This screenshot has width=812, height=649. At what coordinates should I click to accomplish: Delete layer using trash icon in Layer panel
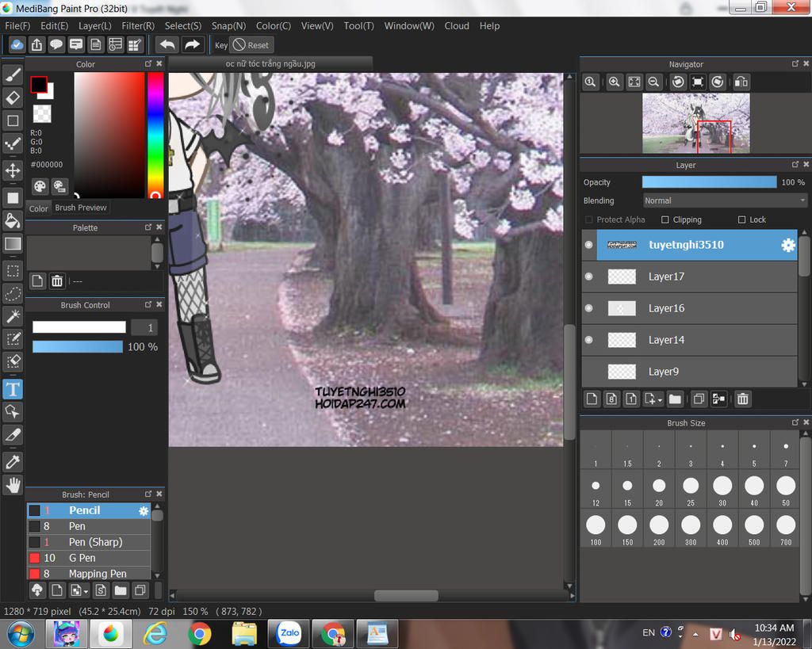tap(742, 399)
